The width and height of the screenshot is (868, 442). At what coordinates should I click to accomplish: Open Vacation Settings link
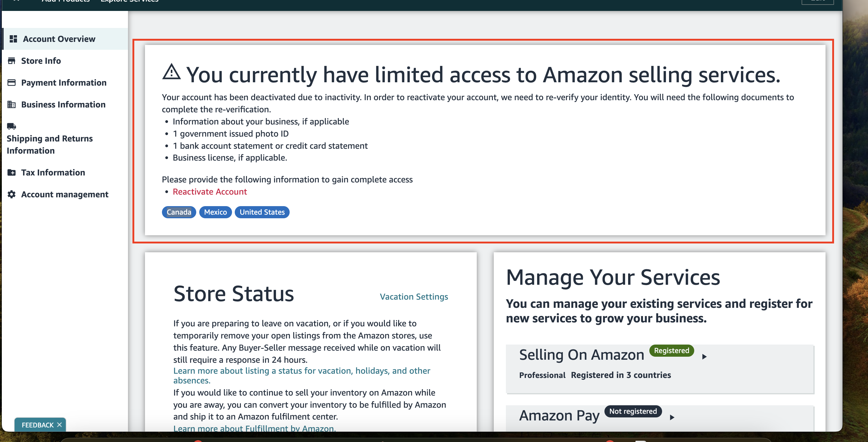coord(414,296)
